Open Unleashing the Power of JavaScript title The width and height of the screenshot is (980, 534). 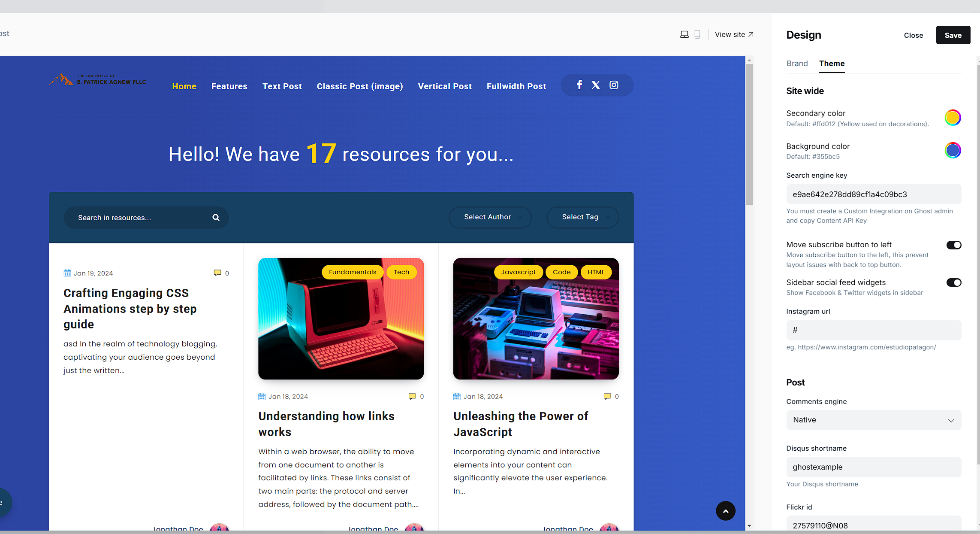[x=521, y=424]
